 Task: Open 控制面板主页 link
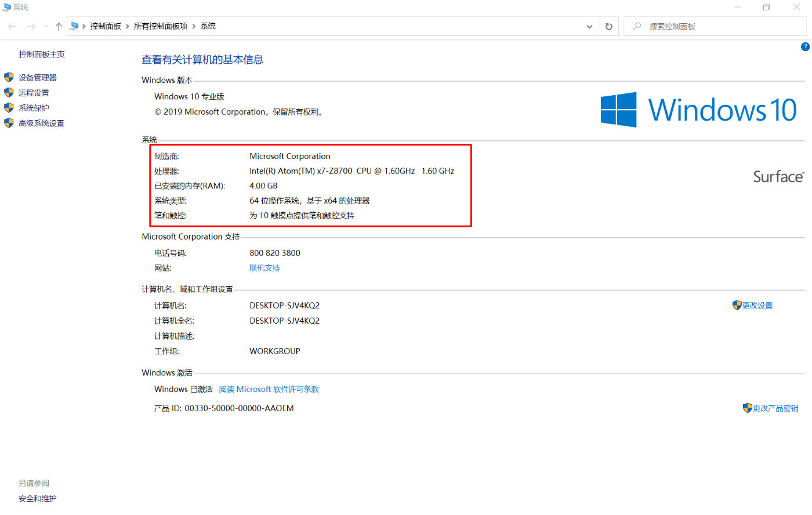tap(42, 55)
